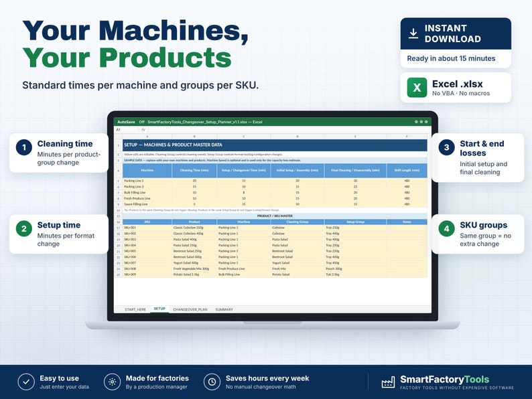Click the Ready in about 15 minutes text
The height and width of the screenshot is (399, 532).
point(451,58)
